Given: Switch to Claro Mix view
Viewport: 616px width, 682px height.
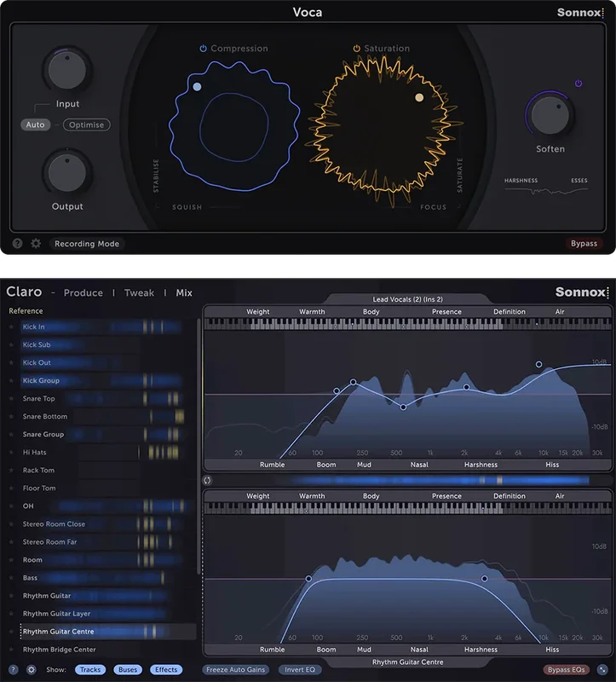Looking at the screenshot, I should pyautogui.click(x=184, y=292).
